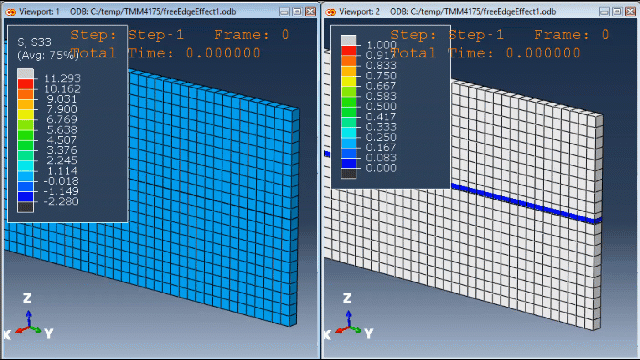This screenshot has width=640, height=360.
Task: Click the Abaqus icon in Viewport 1 title bar
Action: coord(11,12)
